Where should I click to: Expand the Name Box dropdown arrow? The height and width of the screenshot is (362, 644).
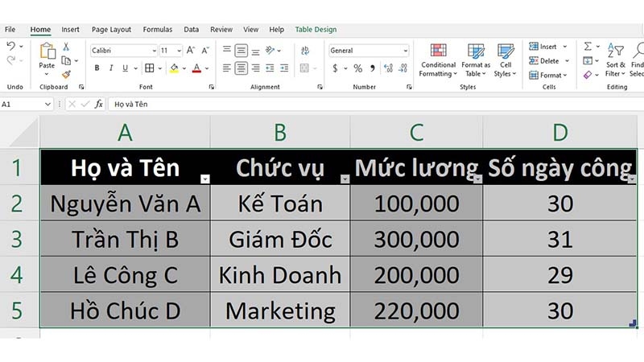(x=47, y=105)
